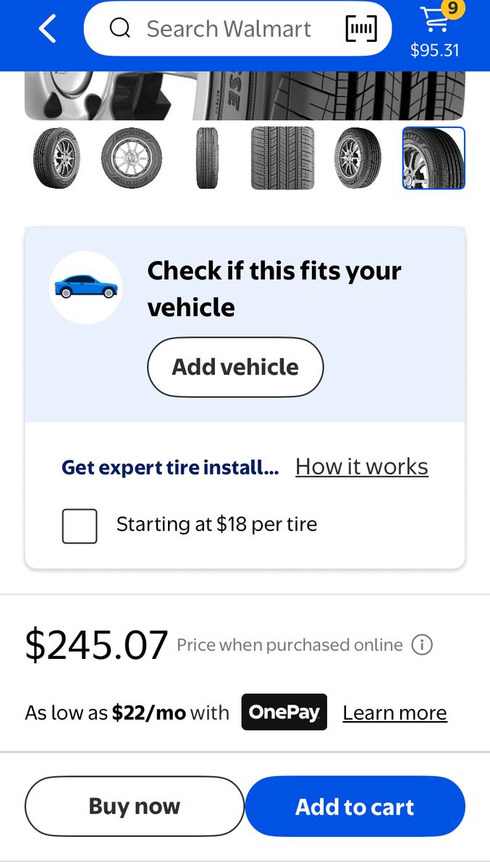Select the narrow tire side-profile thumbnail

(x=207, y=158)
